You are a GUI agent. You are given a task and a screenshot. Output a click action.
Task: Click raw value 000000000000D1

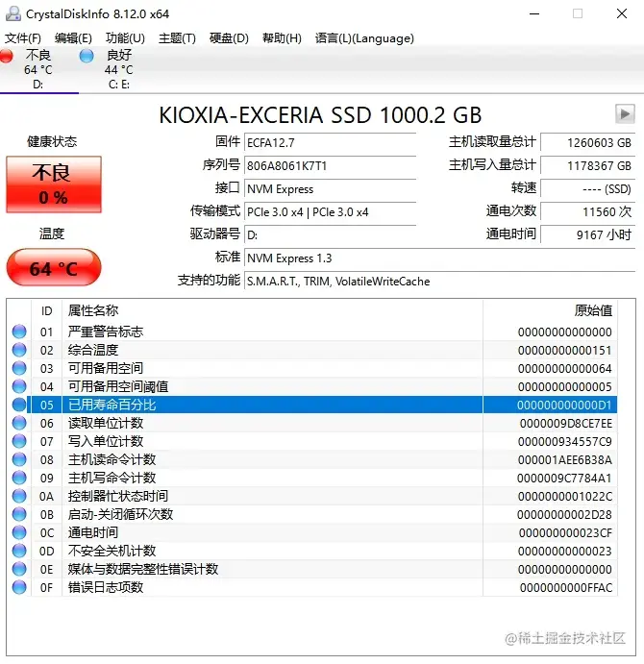coord(564,406)
